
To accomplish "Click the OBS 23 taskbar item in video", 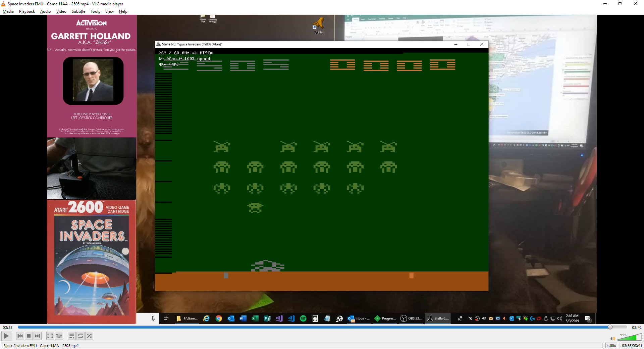I will click(411, 318).
